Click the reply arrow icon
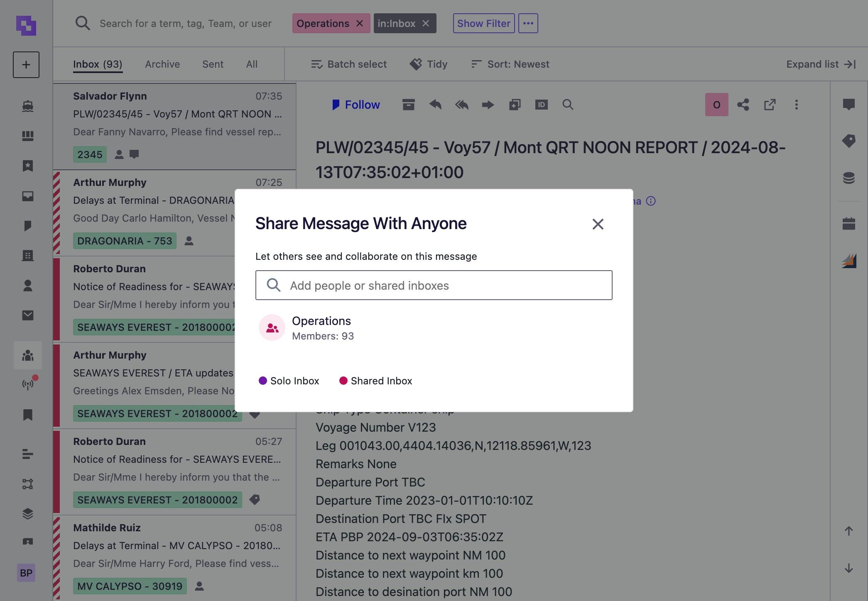 coord(435,105)
